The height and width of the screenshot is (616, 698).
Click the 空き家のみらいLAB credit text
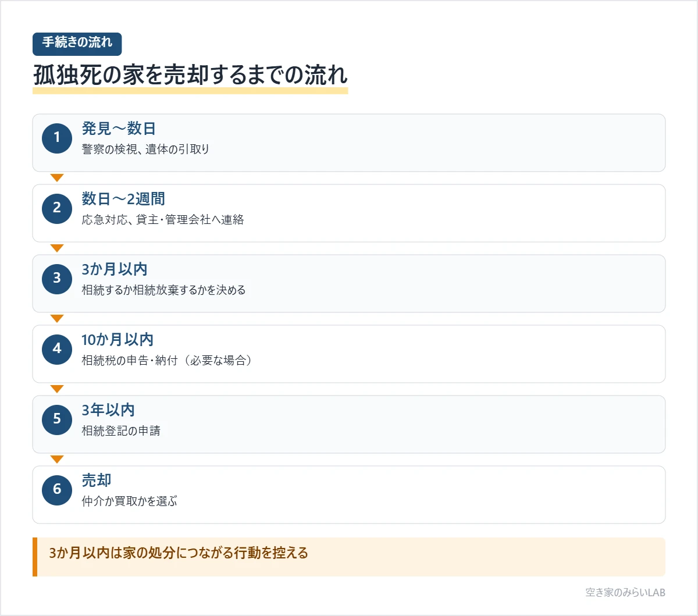[625, 593]
